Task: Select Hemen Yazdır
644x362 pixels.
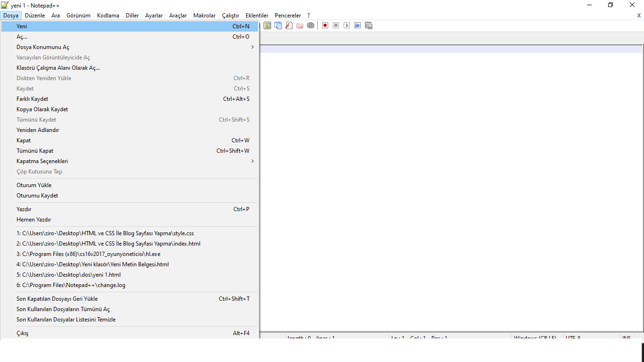Action: click(130, 220)
